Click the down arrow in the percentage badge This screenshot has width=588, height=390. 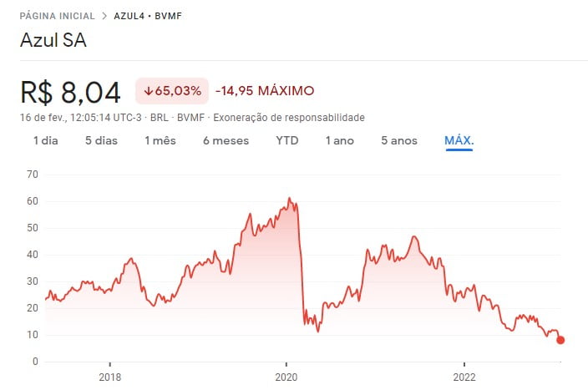coord(148,90)
